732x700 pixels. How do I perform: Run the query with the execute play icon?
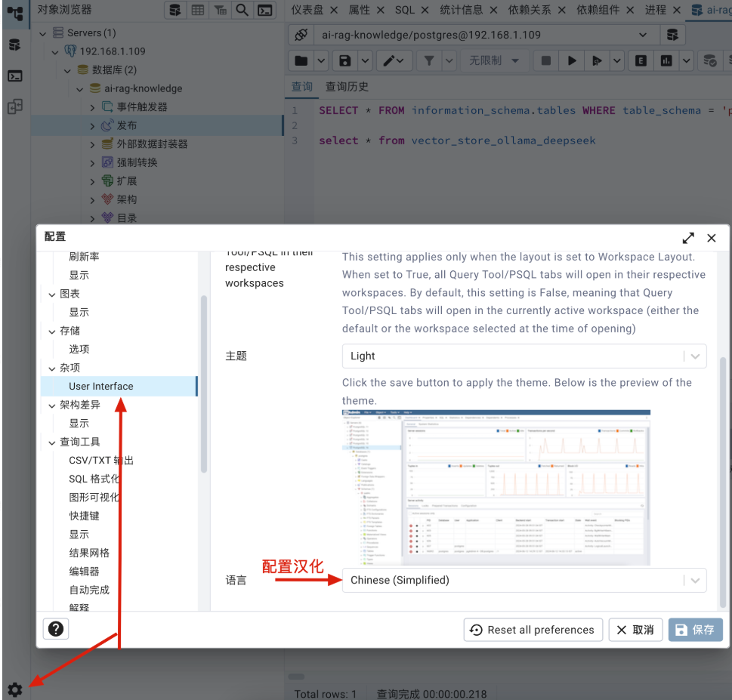pyautogui.click(x=571, y=60)
